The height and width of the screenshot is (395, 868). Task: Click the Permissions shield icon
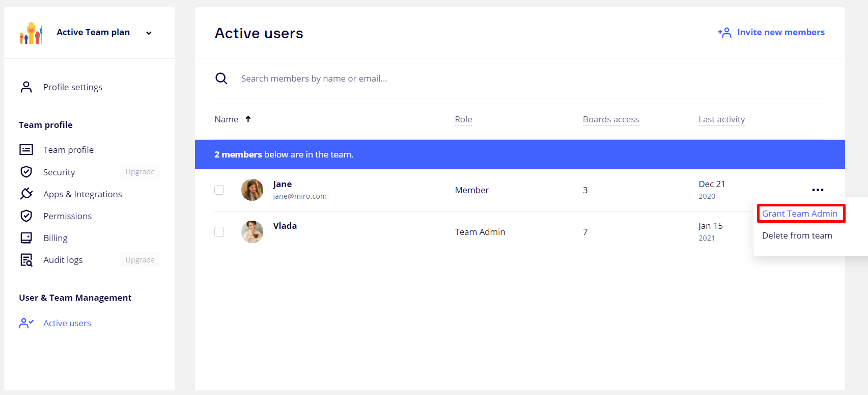(x=26, y=216)
